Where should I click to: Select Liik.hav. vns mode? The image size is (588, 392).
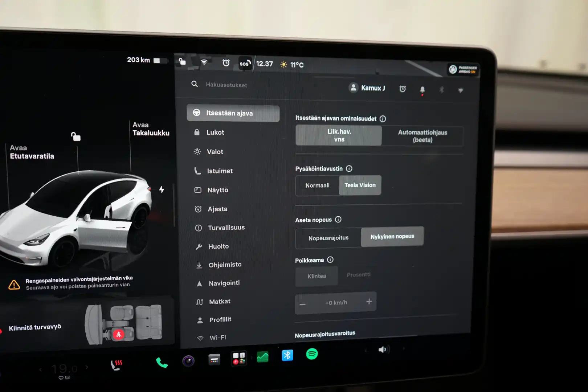click(339, 135)
